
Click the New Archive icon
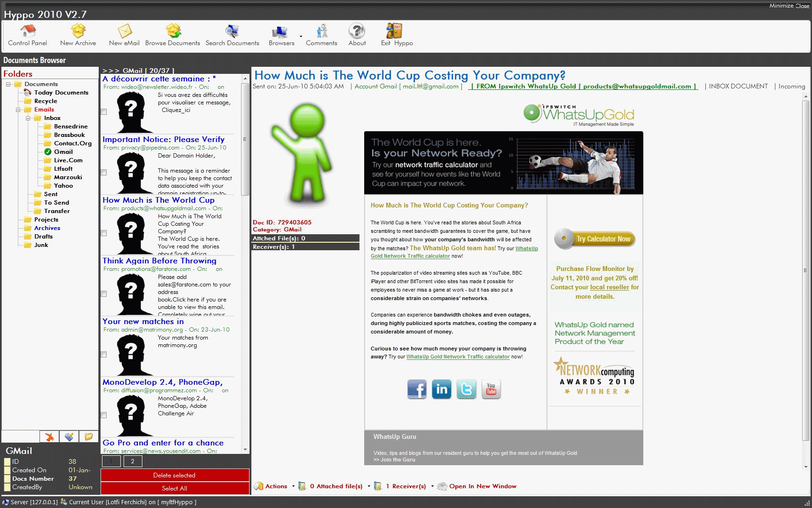pyautogui.click(x=78, y=31)
